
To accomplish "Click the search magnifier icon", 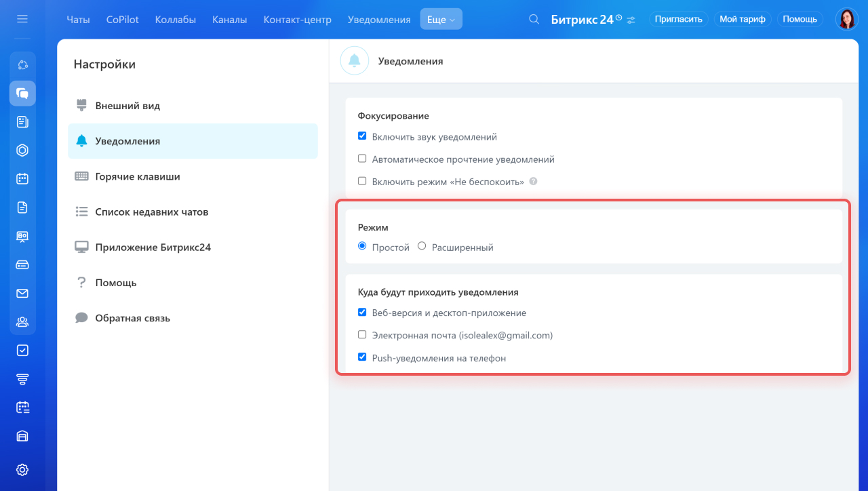I will pyautogui.click(x=534, y=19).
